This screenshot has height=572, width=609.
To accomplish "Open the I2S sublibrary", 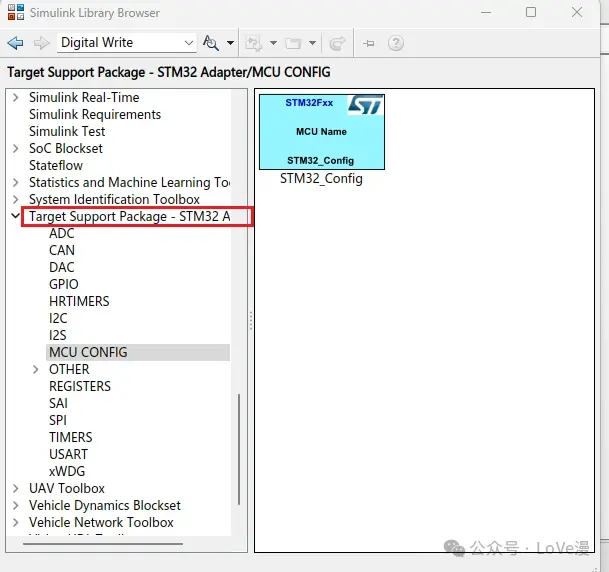I will (x=57, y=335).
